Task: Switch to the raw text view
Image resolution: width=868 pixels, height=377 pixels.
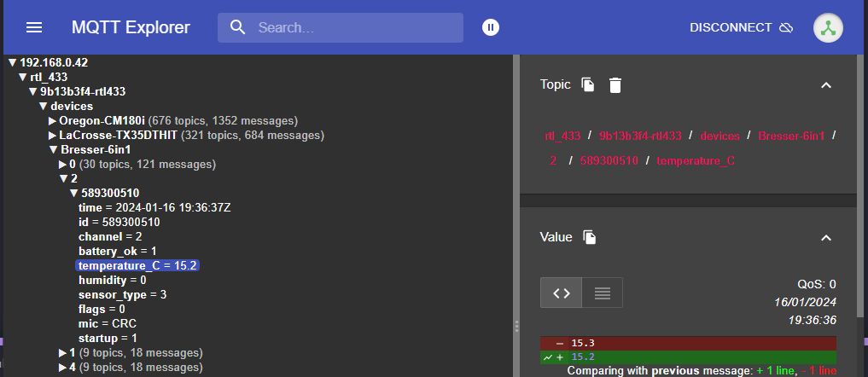Action: (602, 293)
